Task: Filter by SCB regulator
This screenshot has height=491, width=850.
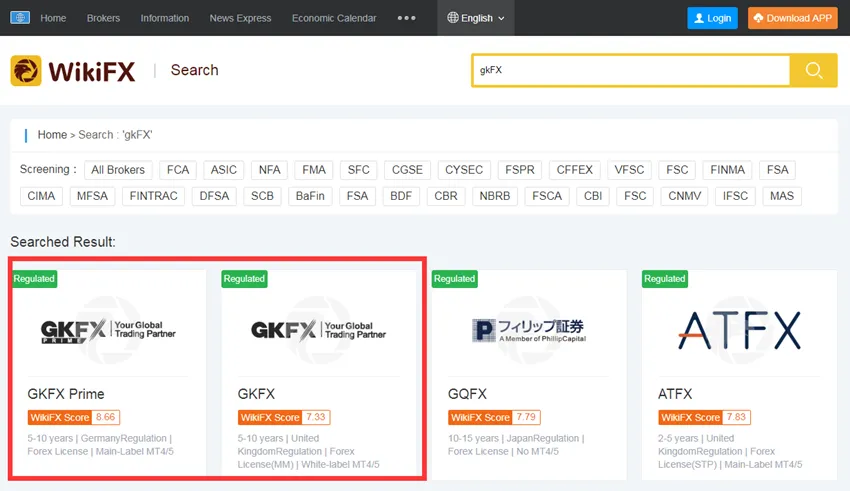Action: point(262,196)
